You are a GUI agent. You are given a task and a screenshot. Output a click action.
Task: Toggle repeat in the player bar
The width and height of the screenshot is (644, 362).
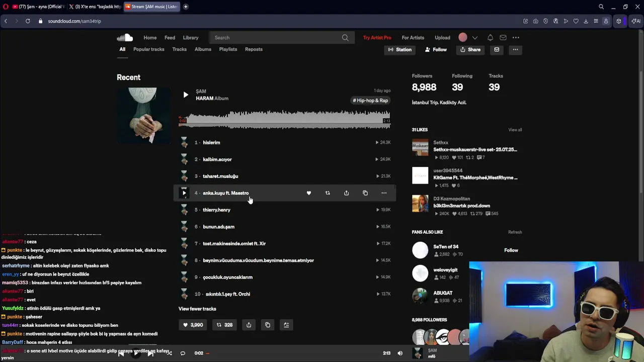(183, 353)
